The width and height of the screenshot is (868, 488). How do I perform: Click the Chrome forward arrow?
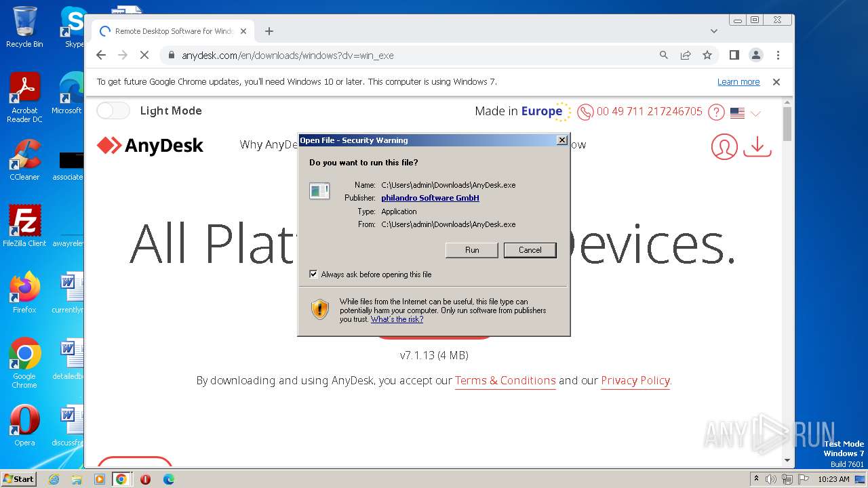pos(123,55)
